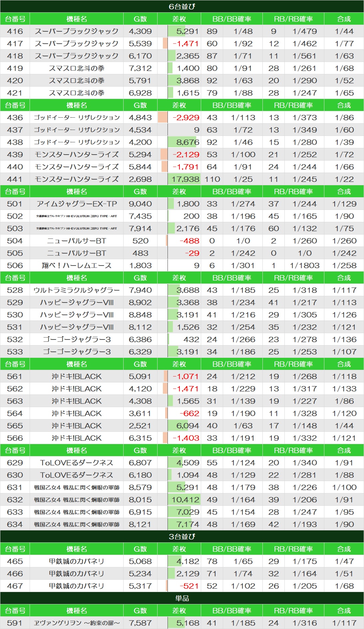Click G数 value 9,040 in row 501
Viewport: 364px width, 629px height.
[140, 204]
